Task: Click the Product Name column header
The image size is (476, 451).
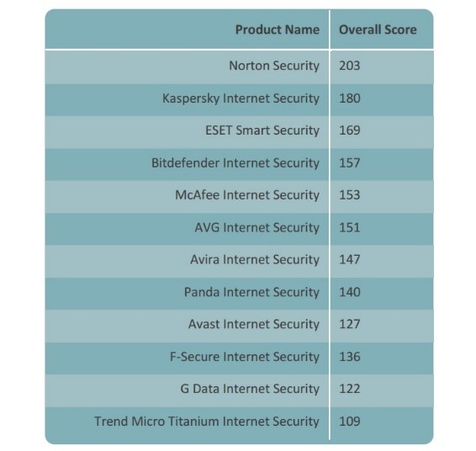Action: click(x=278, y=29)
